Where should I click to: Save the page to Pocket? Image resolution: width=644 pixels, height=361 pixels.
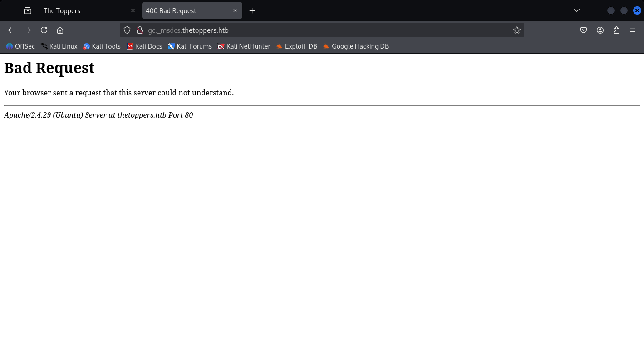tap(584, 30)
